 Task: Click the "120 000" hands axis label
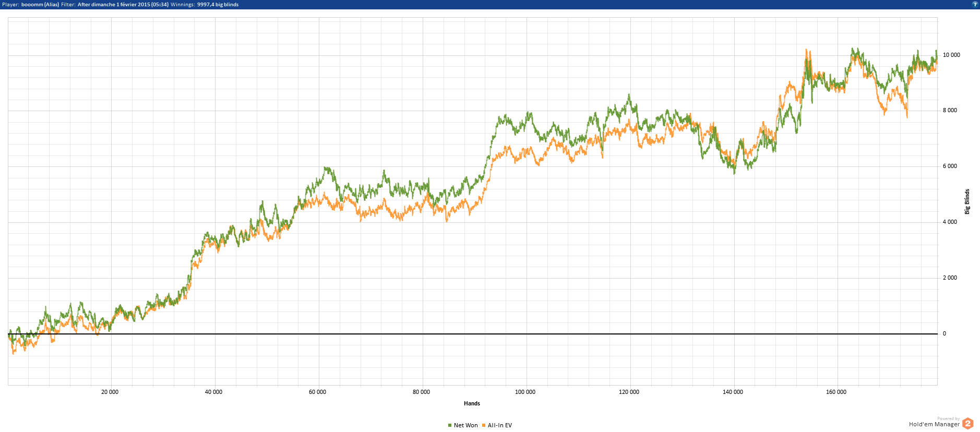point(629,392)
